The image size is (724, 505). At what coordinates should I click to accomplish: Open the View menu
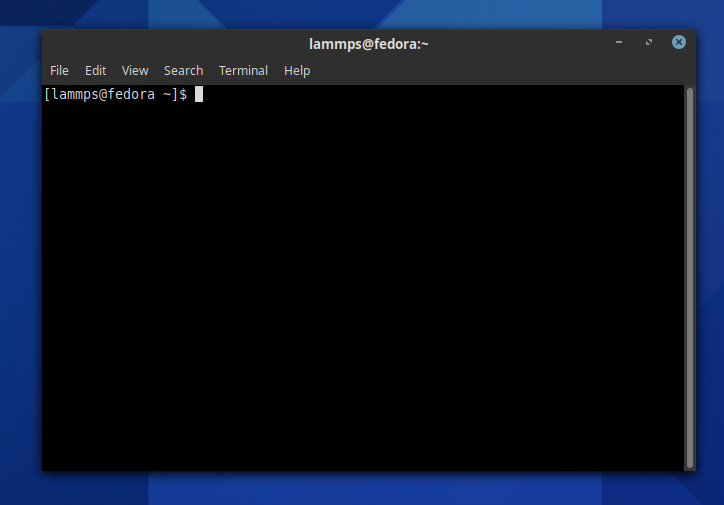pos(135,71)
